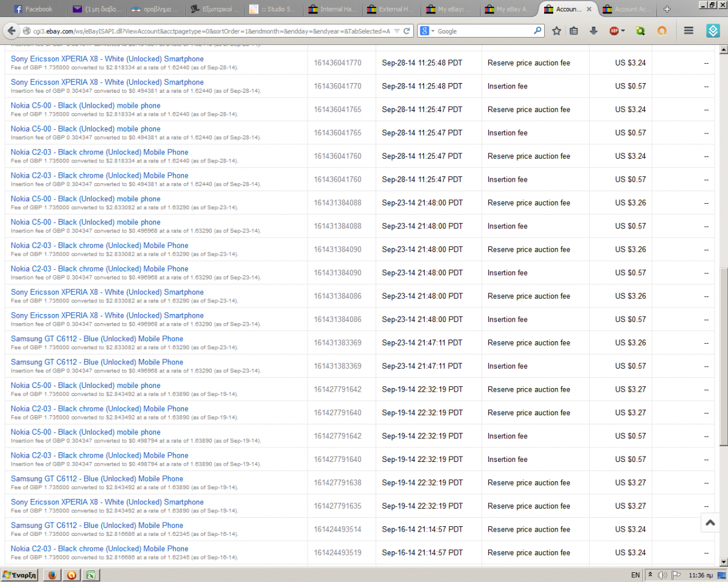Image resolution: width=728 pixels, height=582 pixels.
Task: Switch to the Internal Ha... tab
Action: pos(332,9)
